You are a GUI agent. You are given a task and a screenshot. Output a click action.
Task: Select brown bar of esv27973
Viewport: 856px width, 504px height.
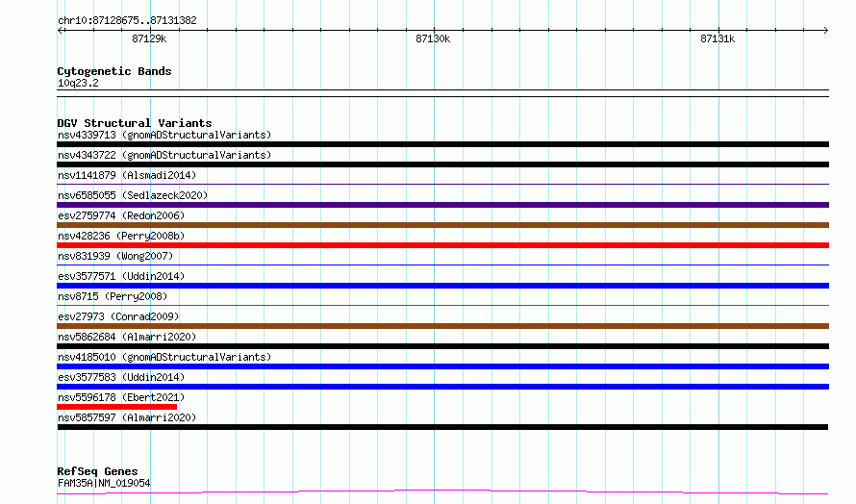pos(442,326)
